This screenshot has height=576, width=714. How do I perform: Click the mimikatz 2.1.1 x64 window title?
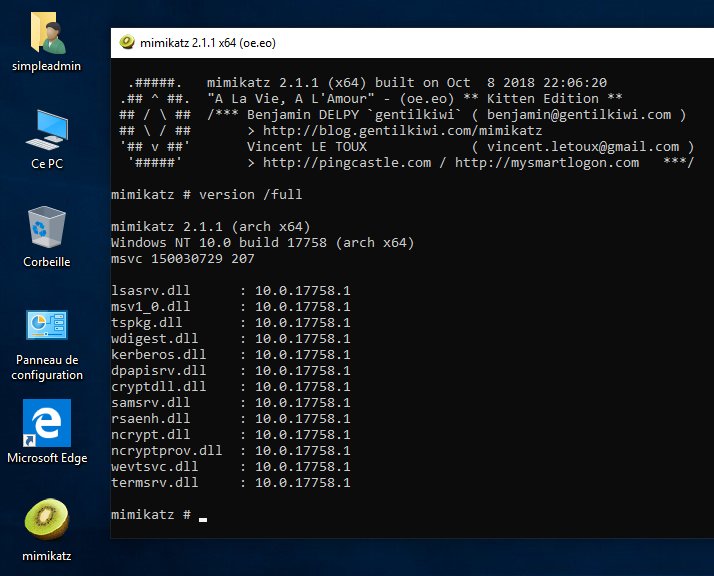pos(208,43)
